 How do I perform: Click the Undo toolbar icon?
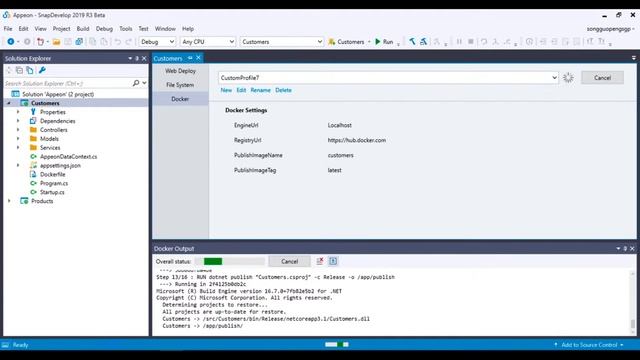point(118,42)
